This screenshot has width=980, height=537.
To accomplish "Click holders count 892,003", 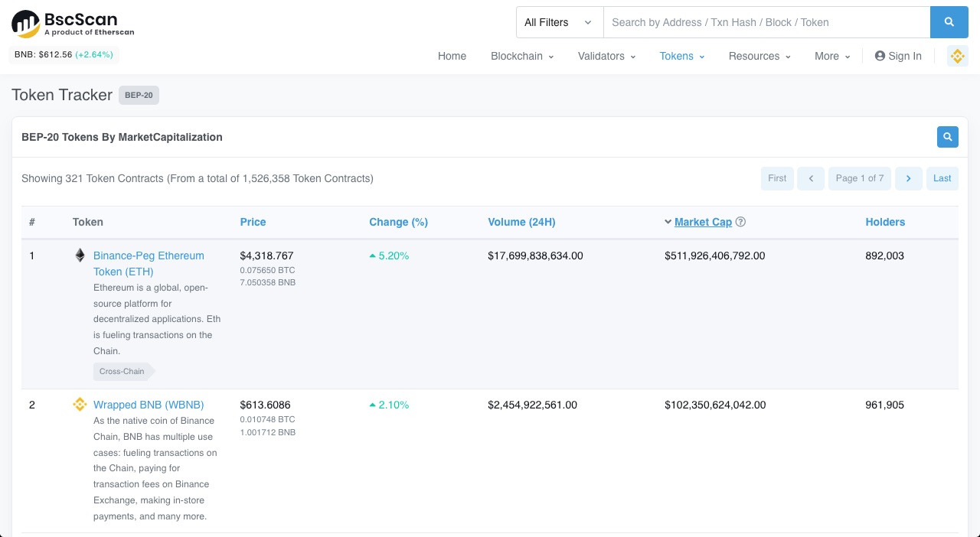I will [884, 255].
